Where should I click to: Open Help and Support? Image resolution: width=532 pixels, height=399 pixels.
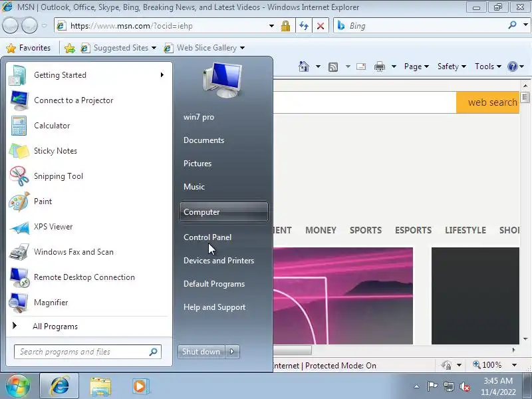223,307
